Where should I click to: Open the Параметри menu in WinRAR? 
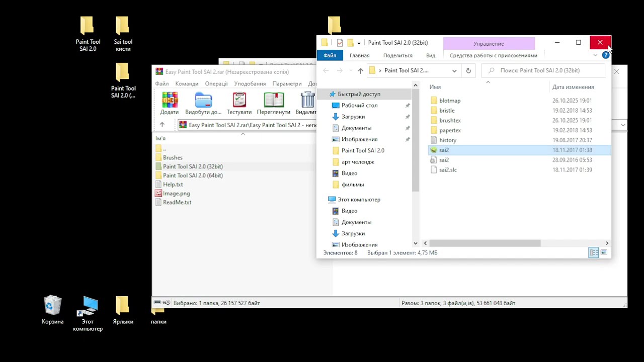[287, 83]
